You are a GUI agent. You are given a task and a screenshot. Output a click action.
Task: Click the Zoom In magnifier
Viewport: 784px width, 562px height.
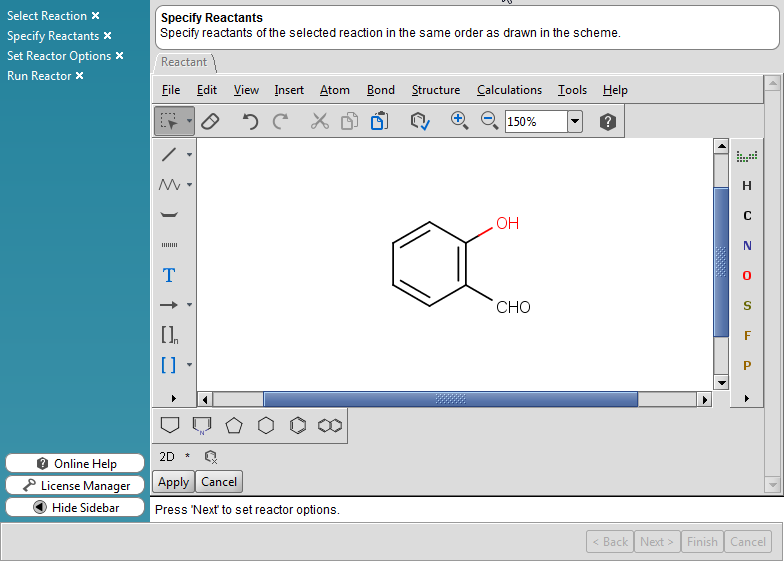tap(459, 121)
